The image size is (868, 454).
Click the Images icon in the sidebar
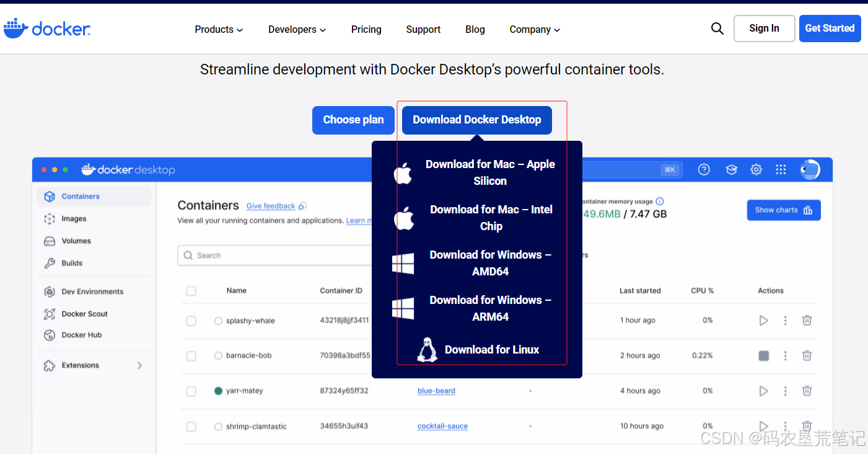(50, 219)
